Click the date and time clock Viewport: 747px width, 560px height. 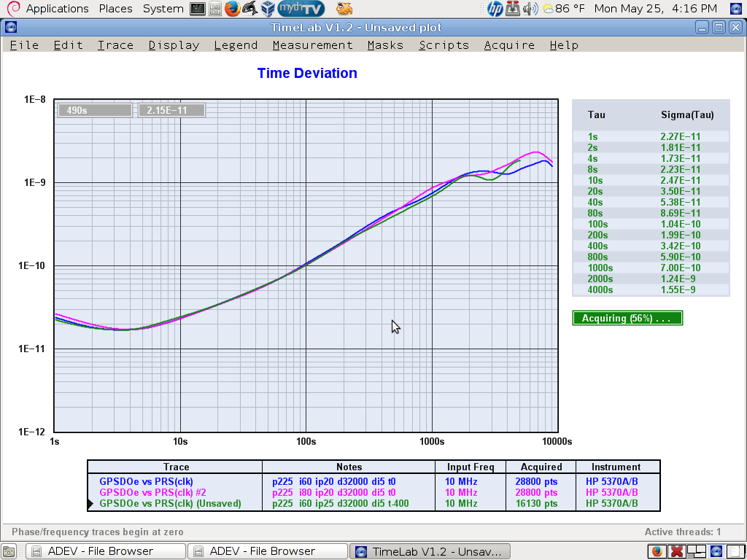(655, 9)
